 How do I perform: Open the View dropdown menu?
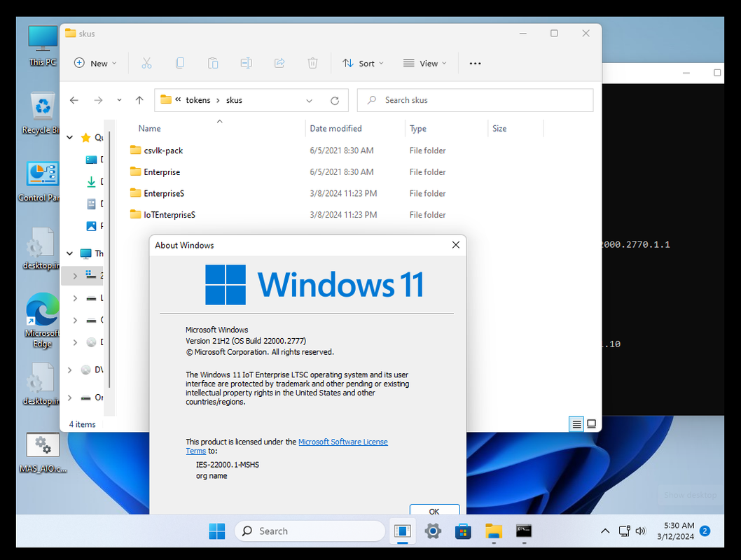click(424, 63)
